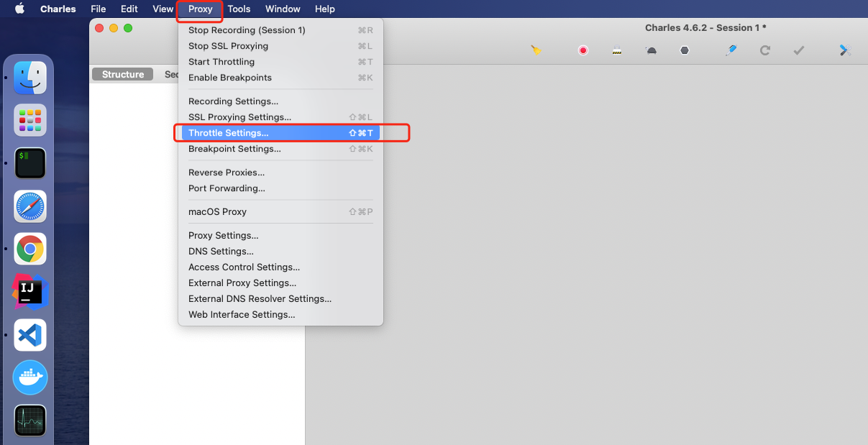Image resolution: width=868 pixels, height=445 pixels.
Task: Click the compose pen icon
Action: (731, 50)
